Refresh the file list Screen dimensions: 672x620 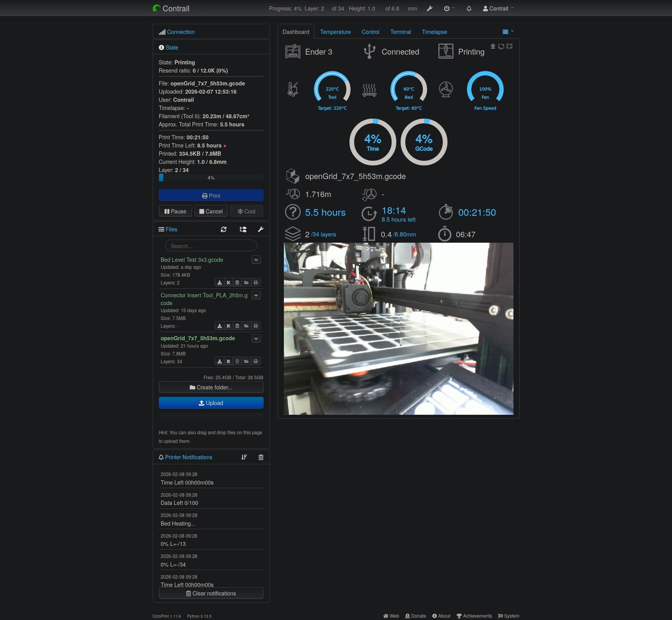tap(223, 229)
